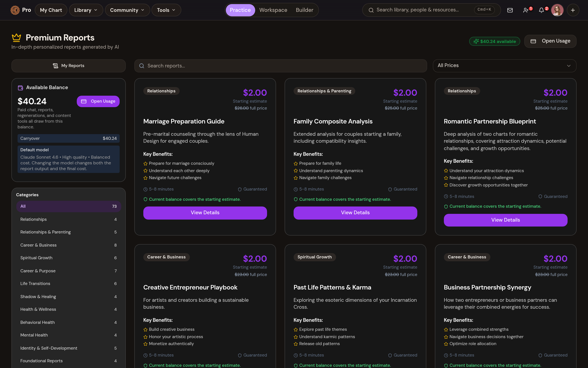Filter by Mental Health category

click(69, 335)
